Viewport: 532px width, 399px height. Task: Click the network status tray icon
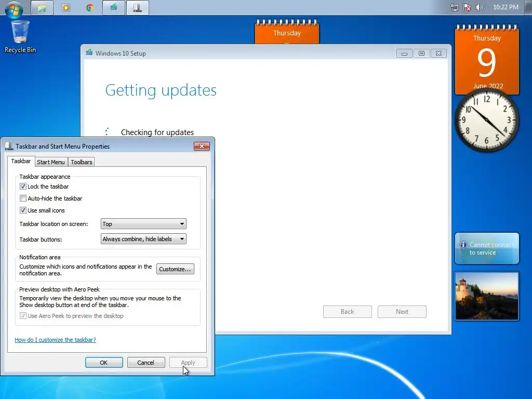[454, 7]
